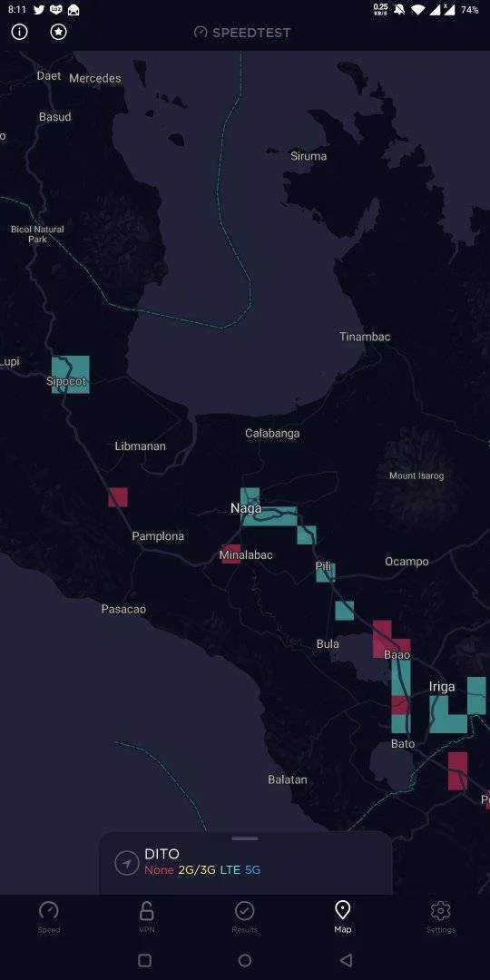Tap the Mercedes map label
This screenshot has height=980, width=490.
(x=95, y=78)
